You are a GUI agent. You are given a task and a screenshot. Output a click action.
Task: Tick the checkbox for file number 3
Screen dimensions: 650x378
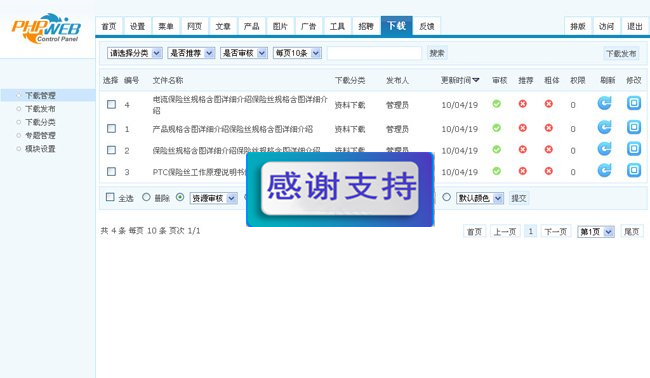(x=112, y=172)
